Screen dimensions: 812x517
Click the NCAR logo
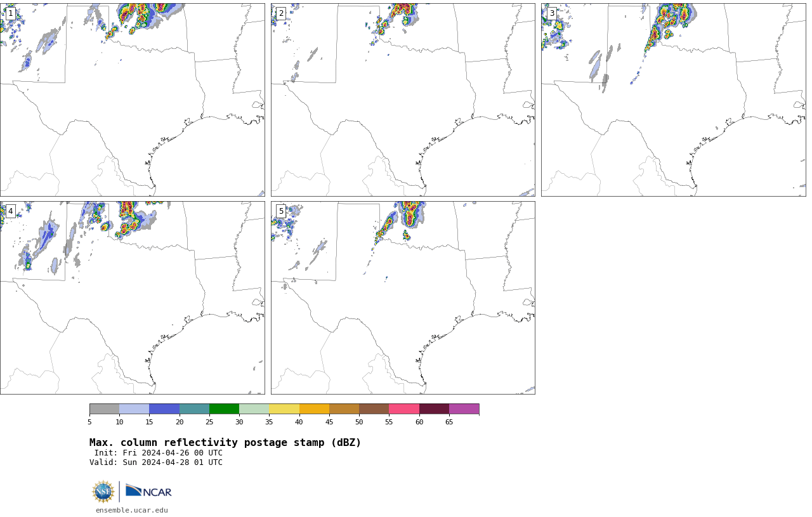click(x=148, y=492)
